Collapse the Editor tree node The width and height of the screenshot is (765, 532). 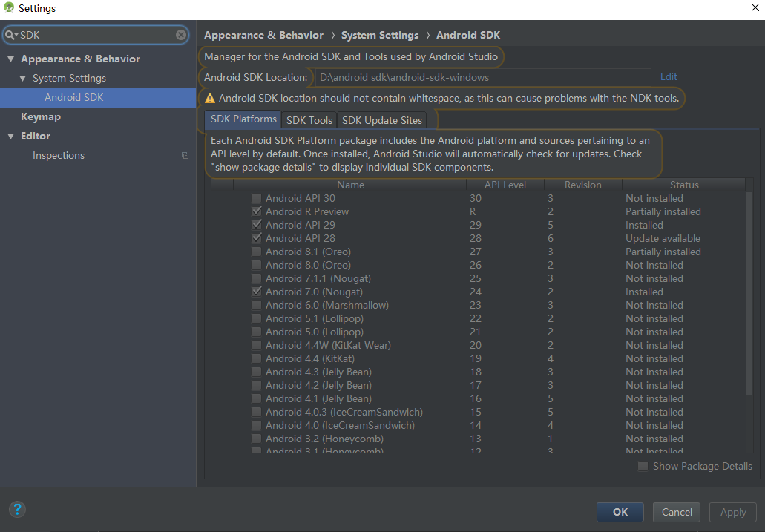tap(10, 137)
